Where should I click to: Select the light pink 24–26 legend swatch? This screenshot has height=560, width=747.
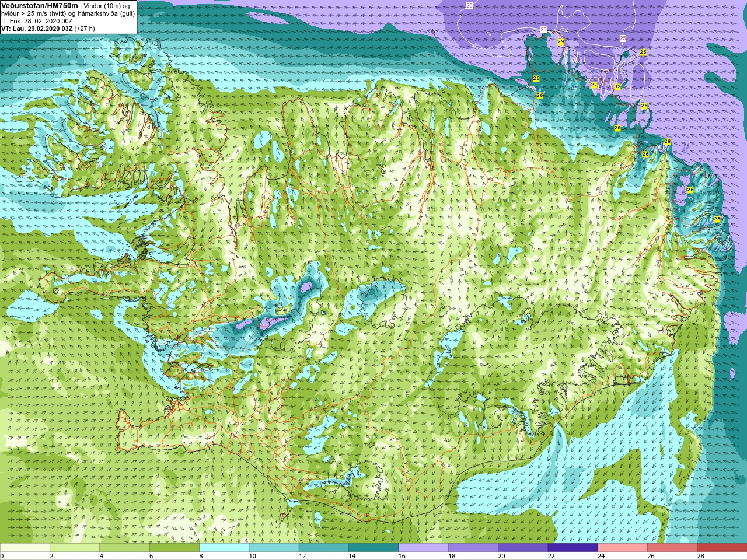tap(623, 548)
